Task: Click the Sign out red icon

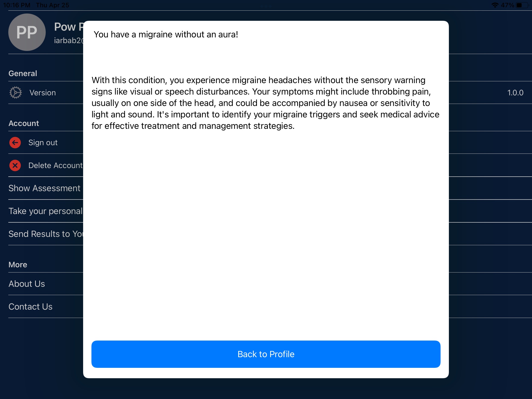Action: pos(15,143)
